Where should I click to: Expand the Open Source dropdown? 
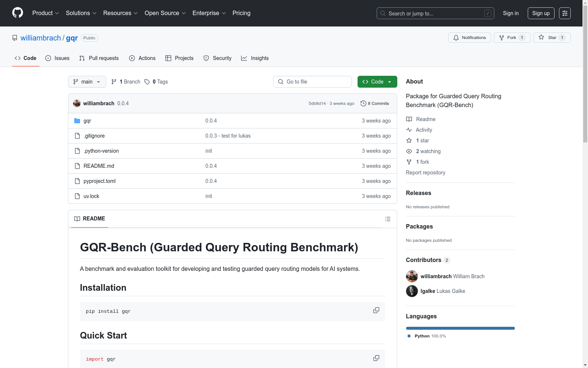click(165, 13)
